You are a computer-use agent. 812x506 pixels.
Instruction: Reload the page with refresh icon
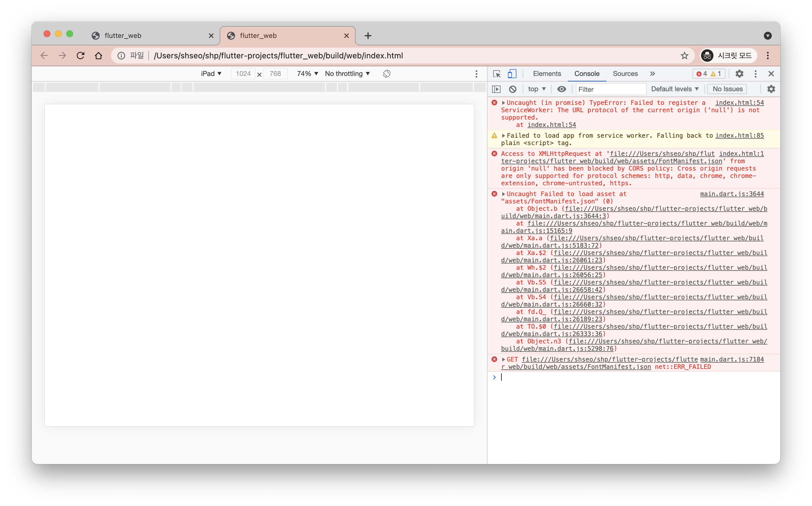point(81,56)
